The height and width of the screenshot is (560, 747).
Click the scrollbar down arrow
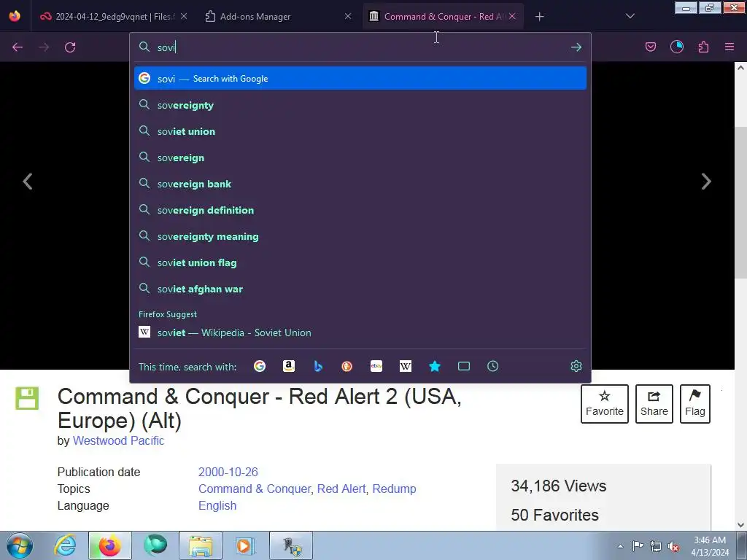(x=740, y=525)
